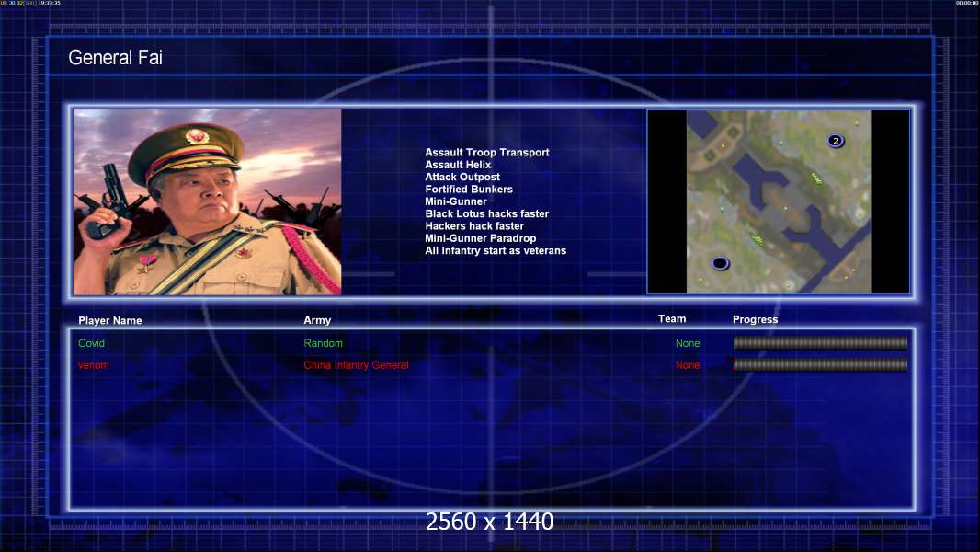
Task: Select the Attack Outpost text
Action: click(x=462, y=177)
